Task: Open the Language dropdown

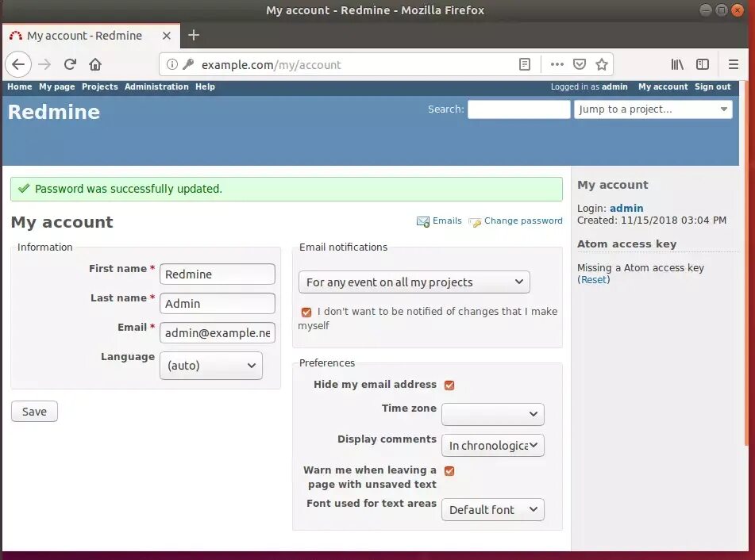Action: [x=211, y=366]
